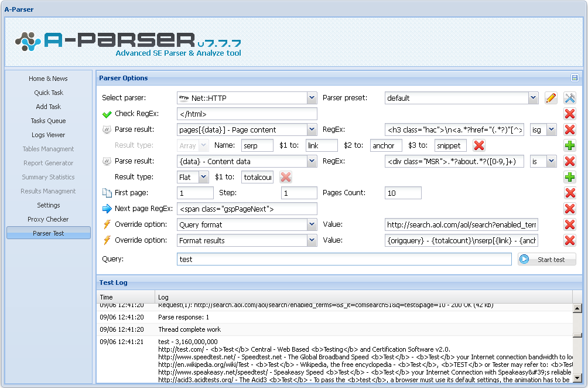Edit the Next page RegEx field
This screenshot has height=388, width=588.
pos(247,209)
